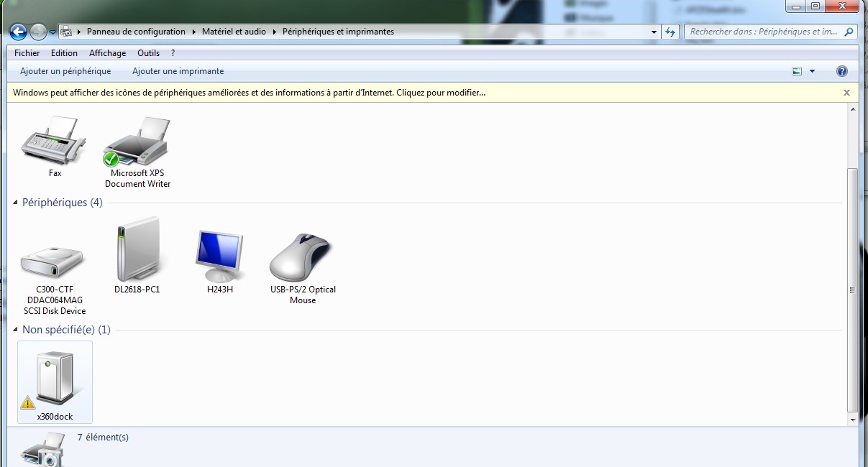Maximize the window
The height and width of the screenshot is (467, 868).
point(815,6)
